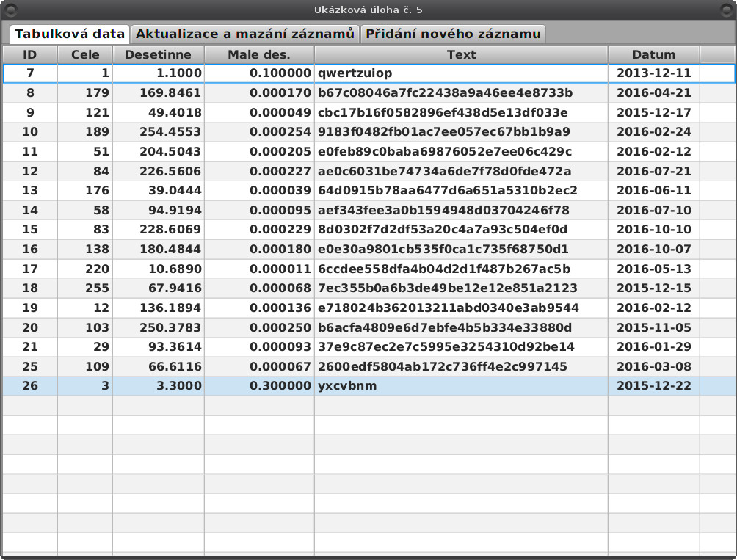
Task: Click the date cell 2016-01-29
Action: click(x=654, y=347)
